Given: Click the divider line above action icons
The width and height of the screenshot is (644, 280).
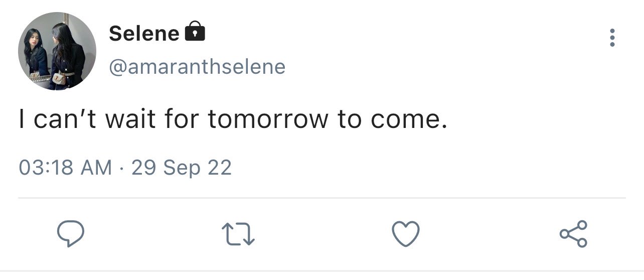Looking at the screenshot, I should [322, 198].
